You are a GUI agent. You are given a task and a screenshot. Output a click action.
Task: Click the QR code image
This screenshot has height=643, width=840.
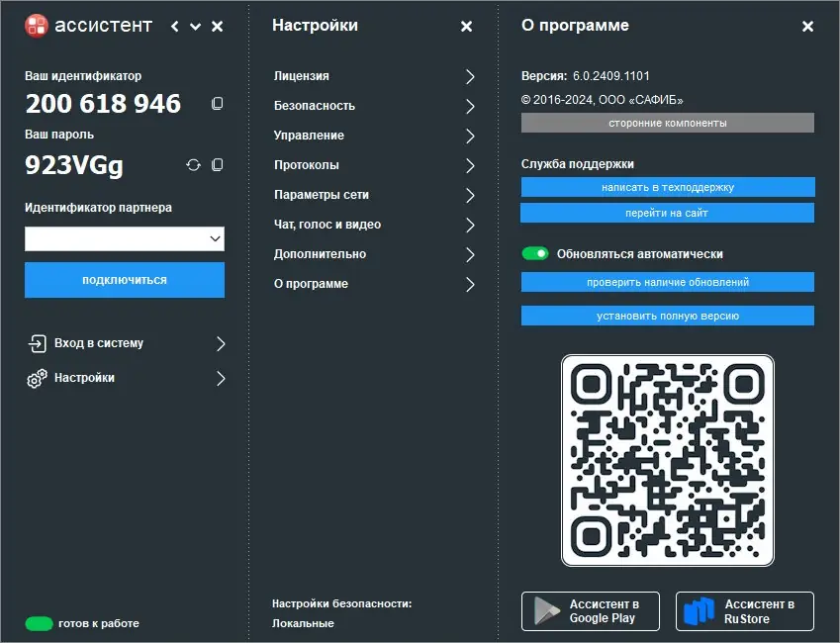pos(667,460)
